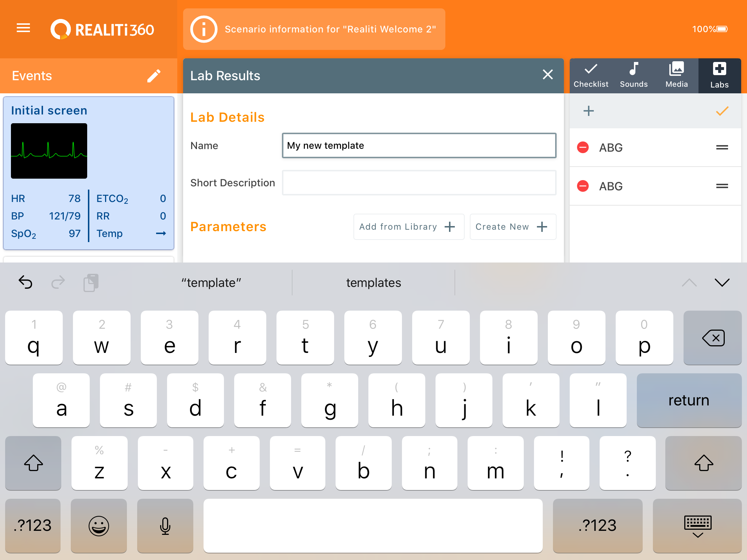Hide the on-screen keyboard
Screen dimensions: 747x560
(697, 526)
